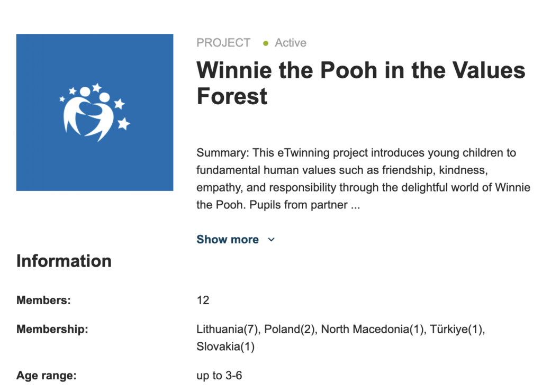Click the PROJECT label above the title
This screenshot has height=392, width=542.
223,43
